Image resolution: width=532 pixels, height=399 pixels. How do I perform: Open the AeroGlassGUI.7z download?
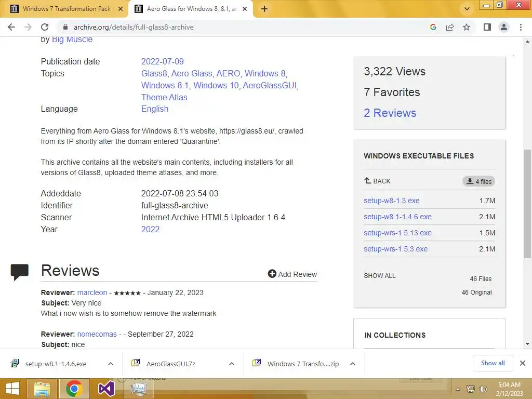click(170, 364)
